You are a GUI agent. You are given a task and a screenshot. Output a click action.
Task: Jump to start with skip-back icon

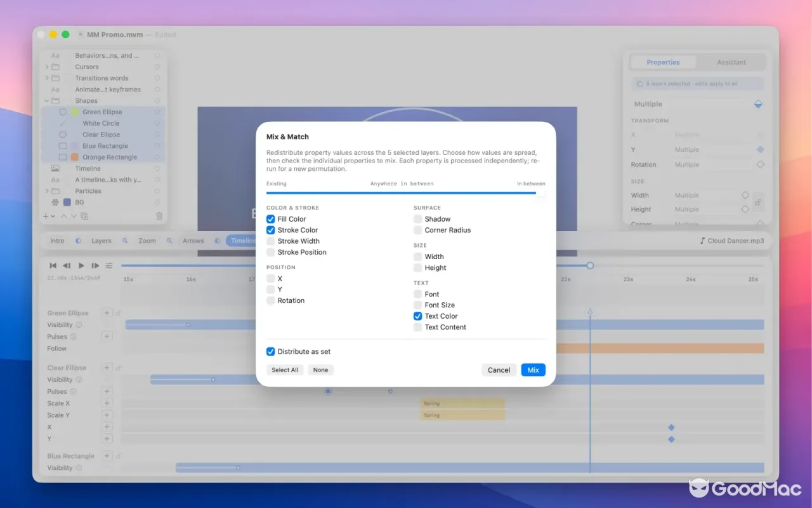point(53,265)
